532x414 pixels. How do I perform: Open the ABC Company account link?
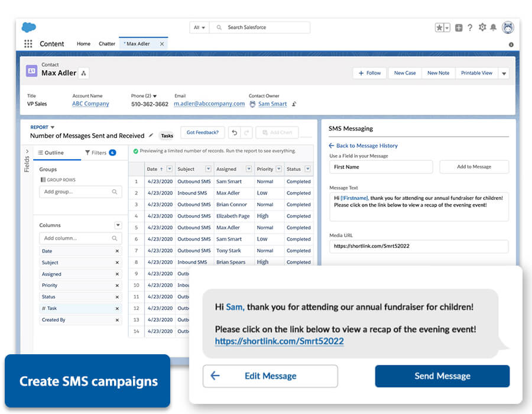coord(90,104)
